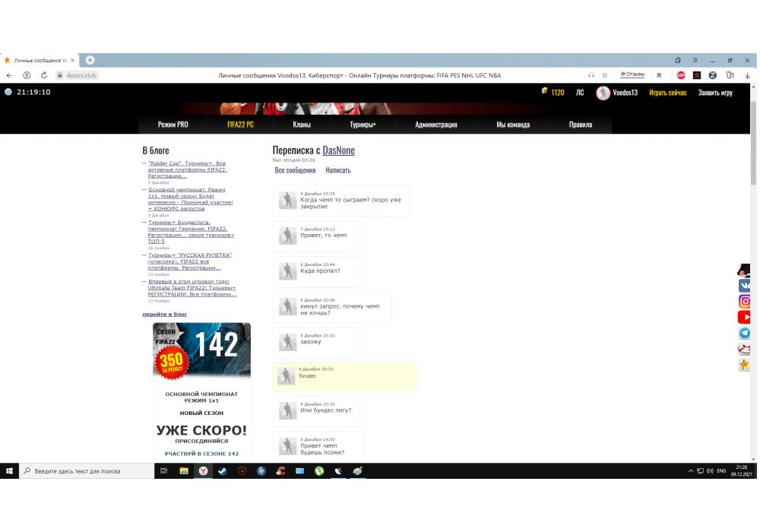
Task: Open the VK social sidebar icon
Action: (744, 286)
